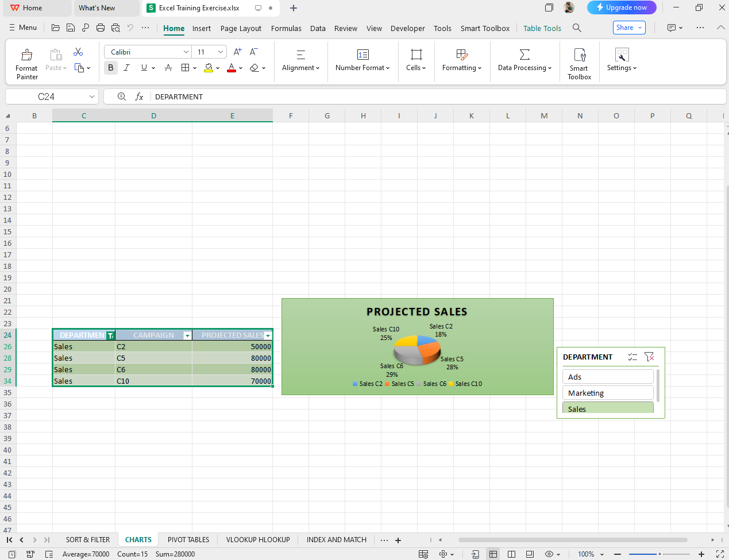Open the Insert ribbon tab
The image size is (729, 560).
tap(201, 28)
